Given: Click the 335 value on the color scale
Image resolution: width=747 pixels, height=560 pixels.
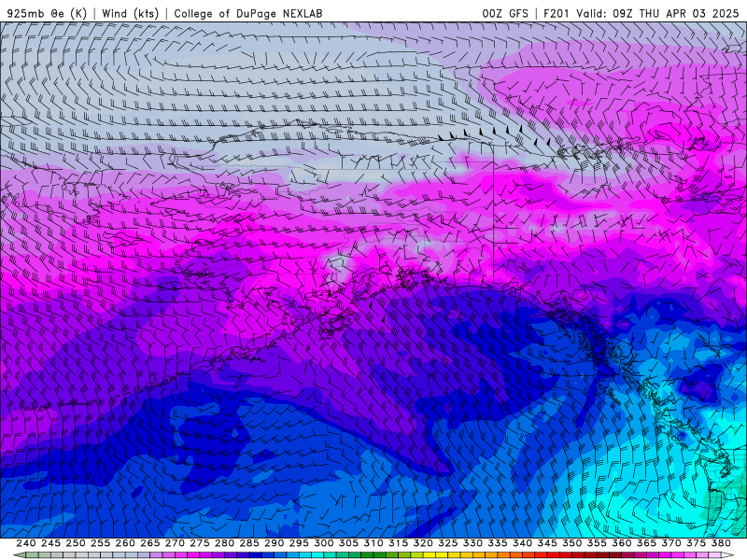Looking at the screenshot, I should click(x=498, y=543).
